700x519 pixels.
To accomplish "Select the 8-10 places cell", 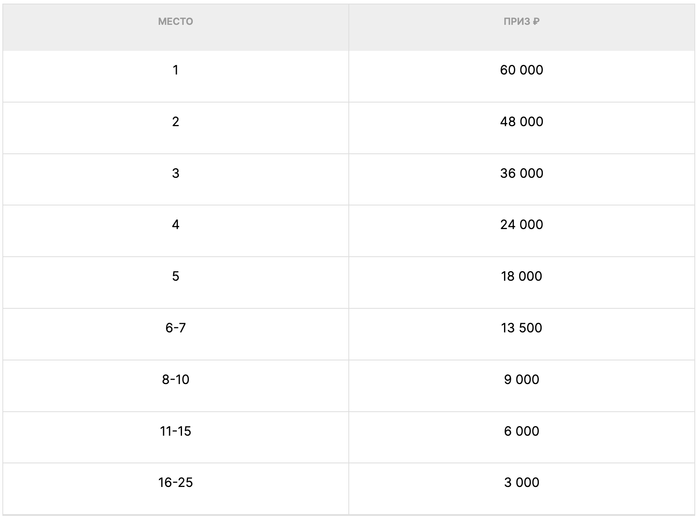I will coord(175,380).
